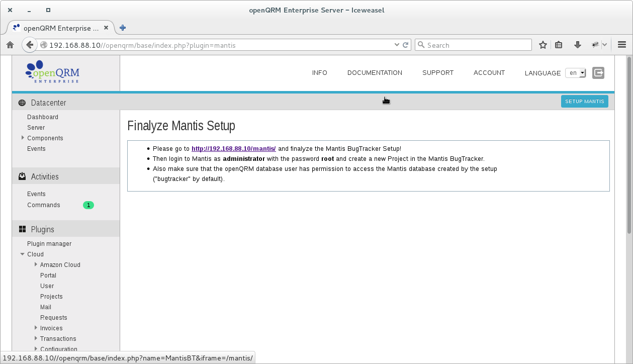Screen dimensions: 633x364
Task: Expand the Amazon Cloud node
Action: 36,264
